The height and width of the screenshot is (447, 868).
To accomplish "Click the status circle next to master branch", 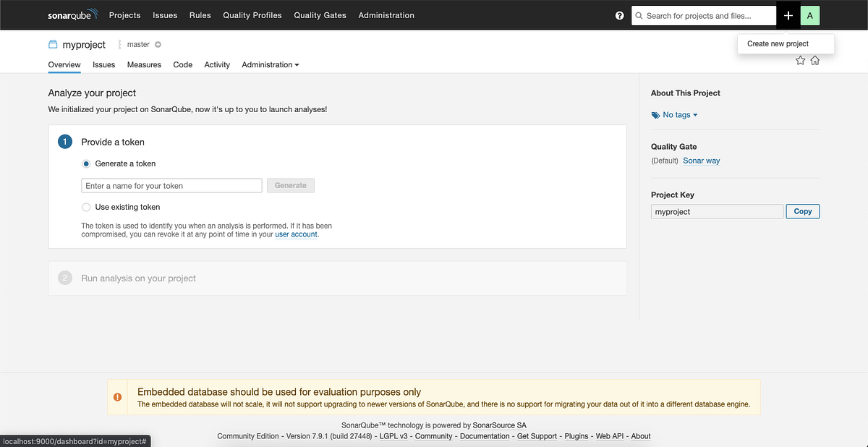I will click(x=157, y=44).
